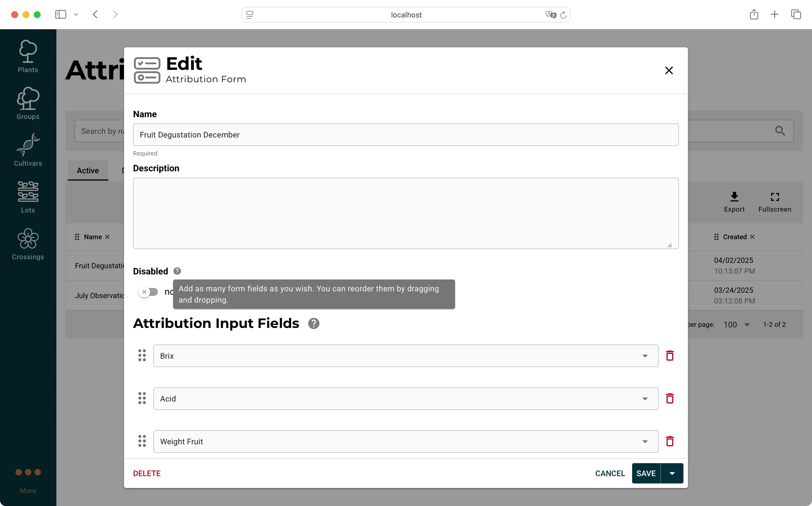This screenshot has width=812, height=506.
Task: Click the help icon beside Attribution Input Fields
Action: [314, 323]
